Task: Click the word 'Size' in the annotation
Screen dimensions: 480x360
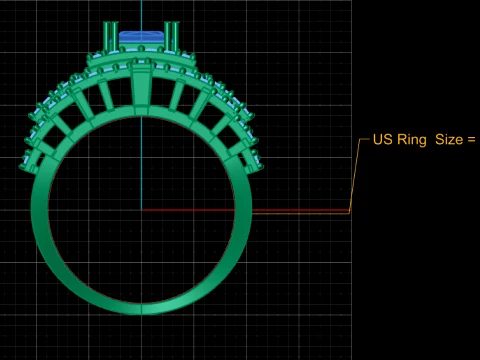Action: (449, 140)
